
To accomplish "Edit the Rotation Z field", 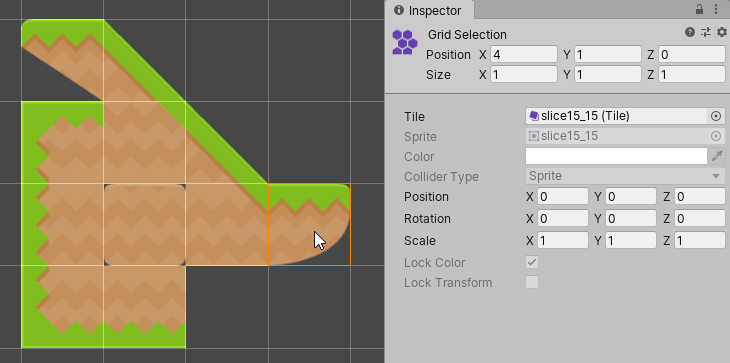I will 700,218.
